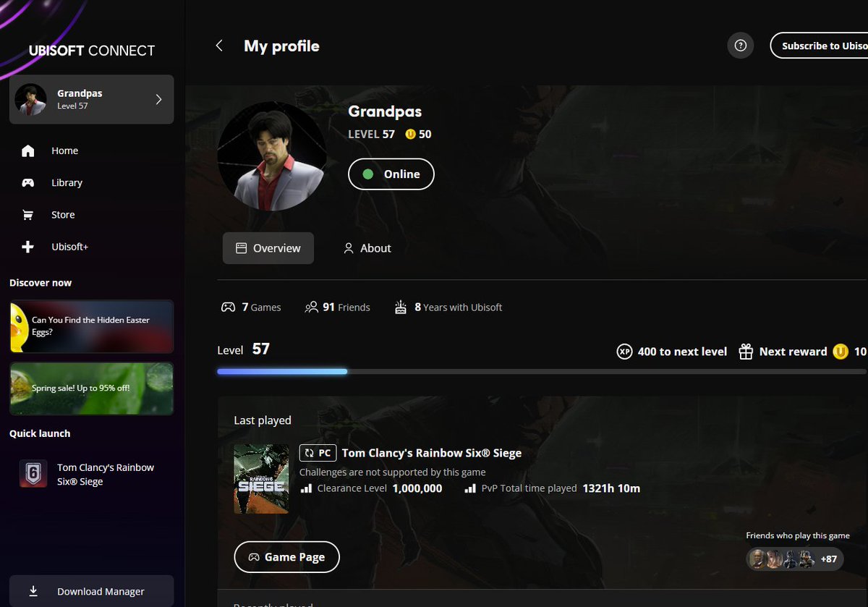868x607 pixels.
Task: Click the 'Friends who play this game' label
Action: (x=798, y=535)
